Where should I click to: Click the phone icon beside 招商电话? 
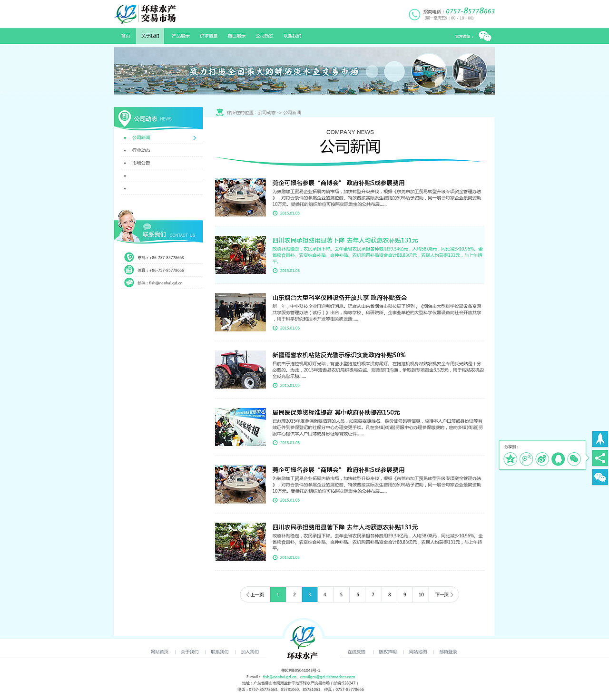(414, 15)
